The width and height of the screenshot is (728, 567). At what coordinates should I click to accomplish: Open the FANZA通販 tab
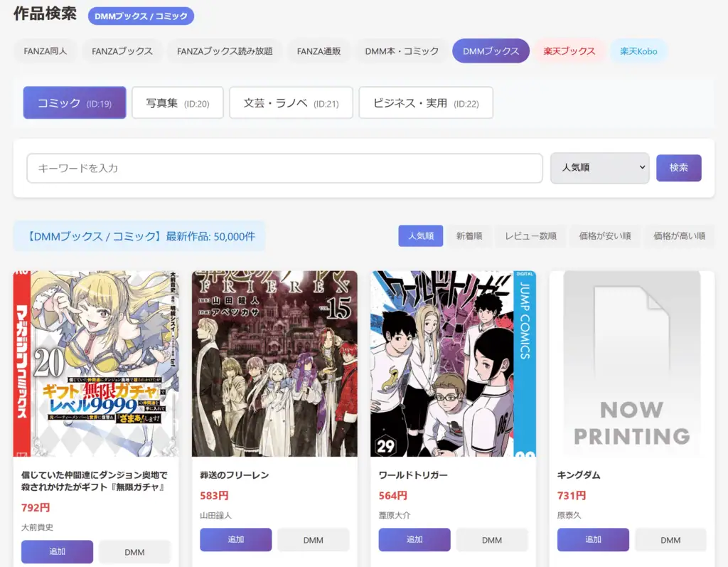click(319, 51)
